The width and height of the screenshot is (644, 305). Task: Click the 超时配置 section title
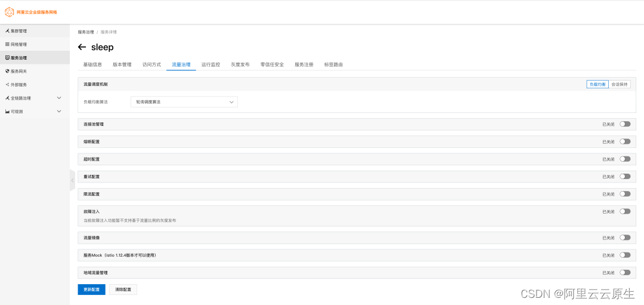tap(92, 159)
